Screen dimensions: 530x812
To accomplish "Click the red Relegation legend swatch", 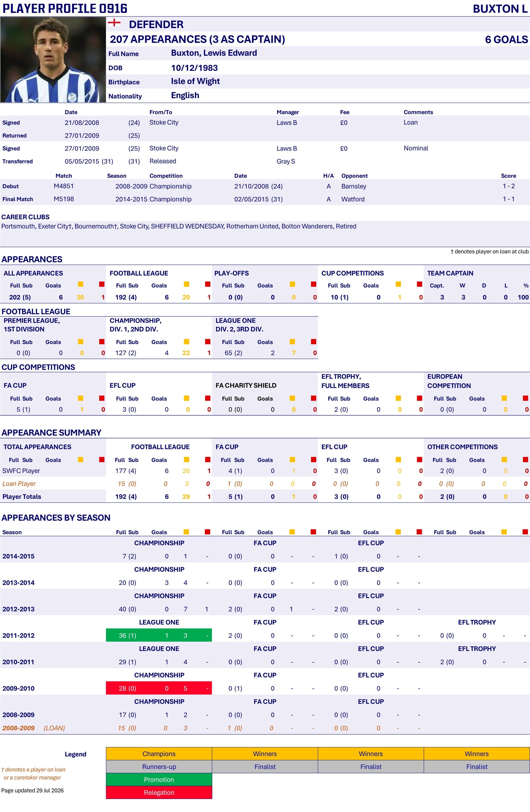I will [x=159, y=793].
